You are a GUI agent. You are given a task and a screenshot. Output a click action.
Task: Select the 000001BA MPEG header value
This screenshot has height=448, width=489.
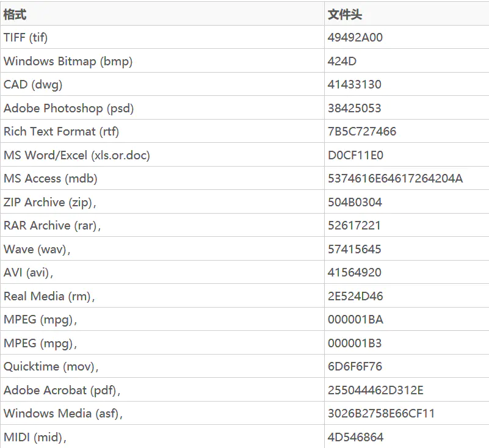pos(356,319)
